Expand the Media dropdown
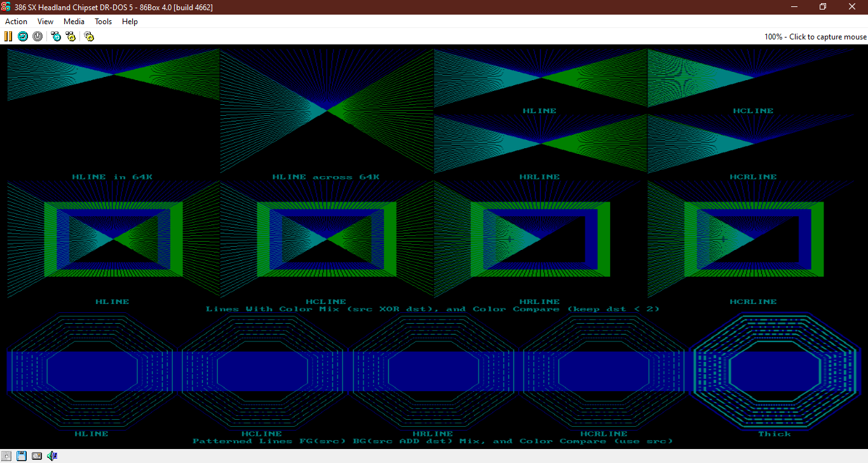 (74, 21)
